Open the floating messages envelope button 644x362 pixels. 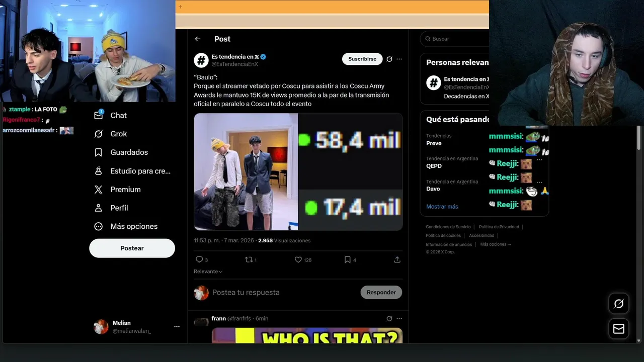click(619, 329)
